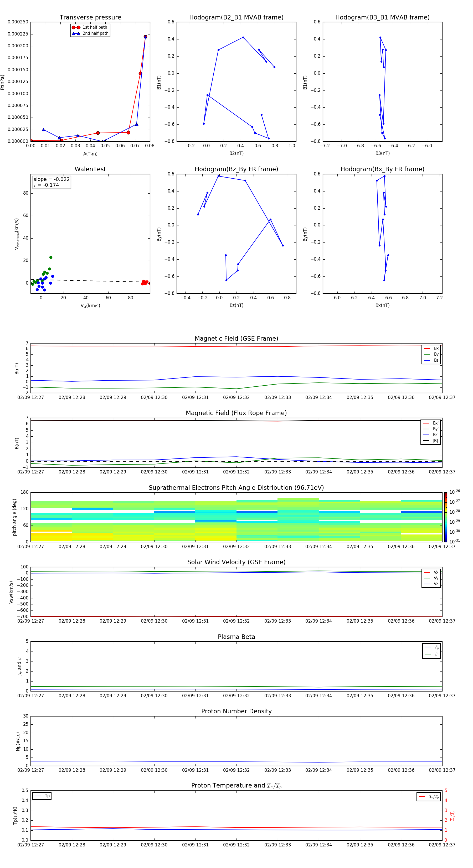Click the 'Hodogram(B3_B1 MVAB frame)' title
473x868 pixels.
382,18
